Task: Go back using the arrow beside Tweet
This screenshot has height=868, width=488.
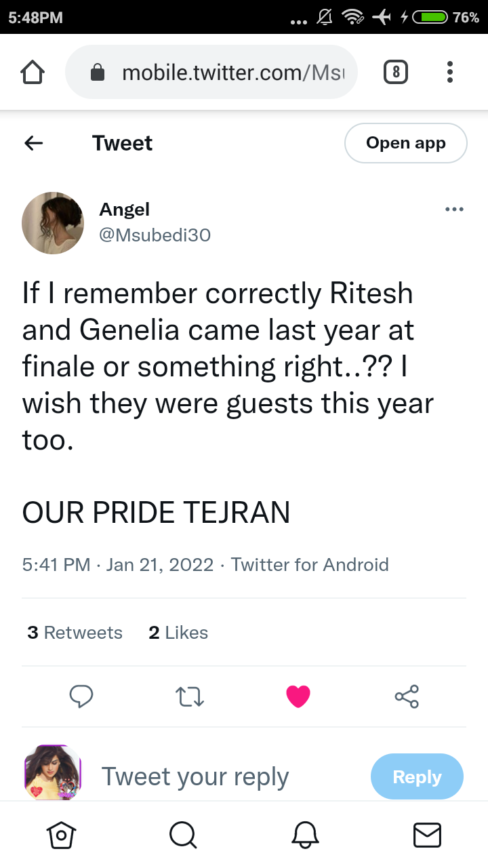Action: pos(33,143)
